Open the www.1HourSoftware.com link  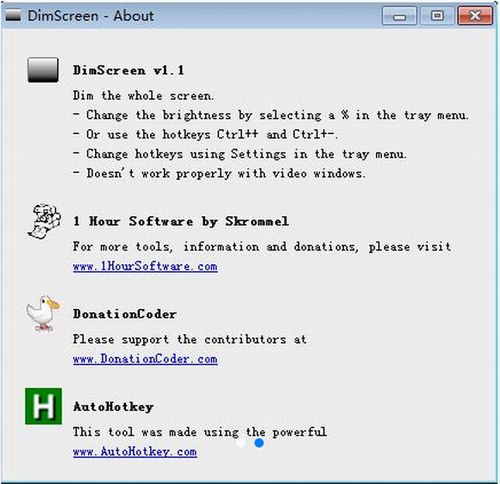click(x=145, y=266)
